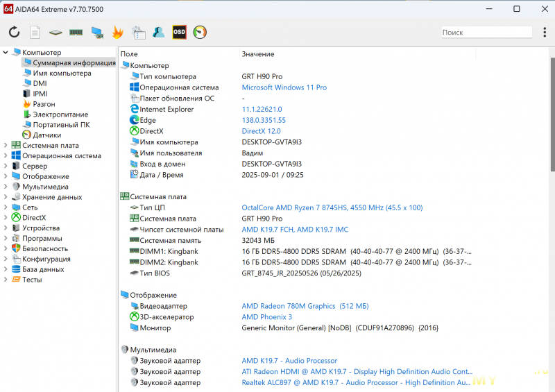The height and width of the screenshot is (392, 555).
Task: Open the Edge version 138.0.3351.55 link
Action: pyautogui.click(x=264, y=120)
